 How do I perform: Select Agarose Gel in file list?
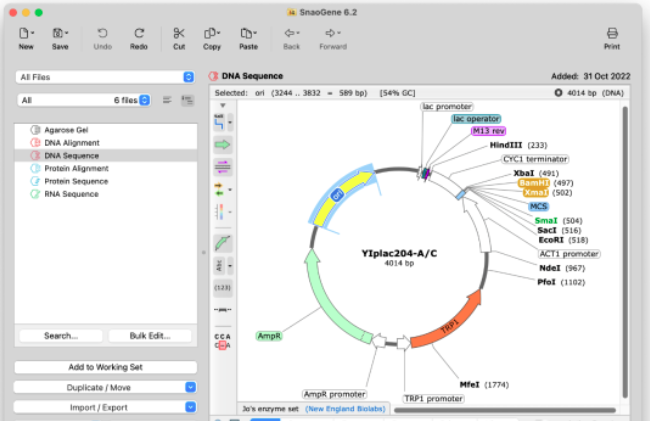pyautogui.click(x=106, y=130)
